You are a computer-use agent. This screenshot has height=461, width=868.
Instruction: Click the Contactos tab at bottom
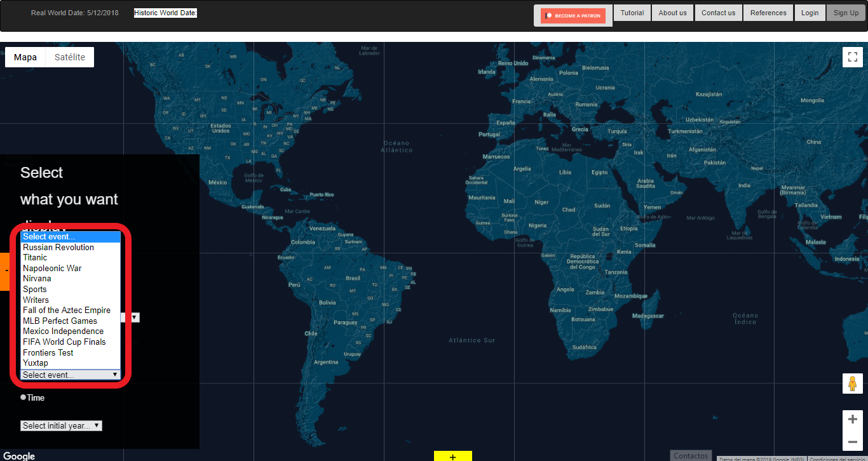tap(691, 456)
